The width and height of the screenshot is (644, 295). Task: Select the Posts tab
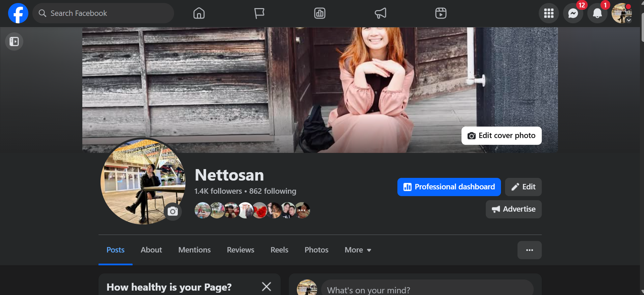(x=115, y=250)
